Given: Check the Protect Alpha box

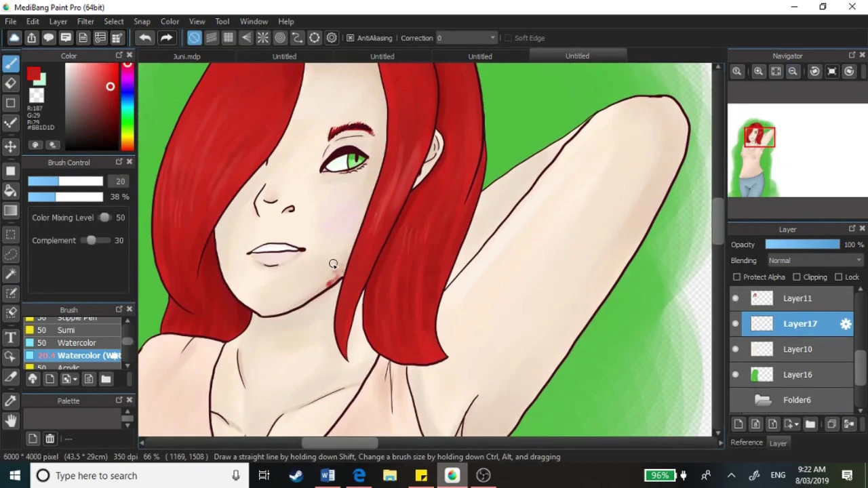Looking at the screenshot, I should click(x=737, y=277).
